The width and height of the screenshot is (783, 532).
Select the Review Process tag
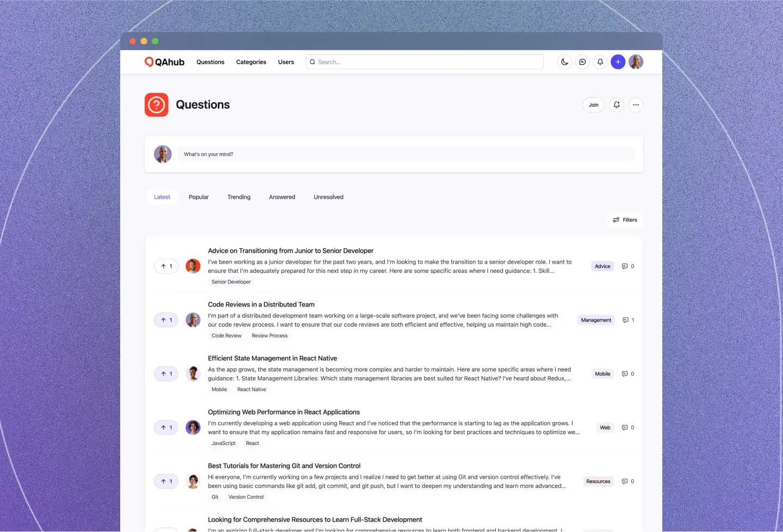pos(270,336)
